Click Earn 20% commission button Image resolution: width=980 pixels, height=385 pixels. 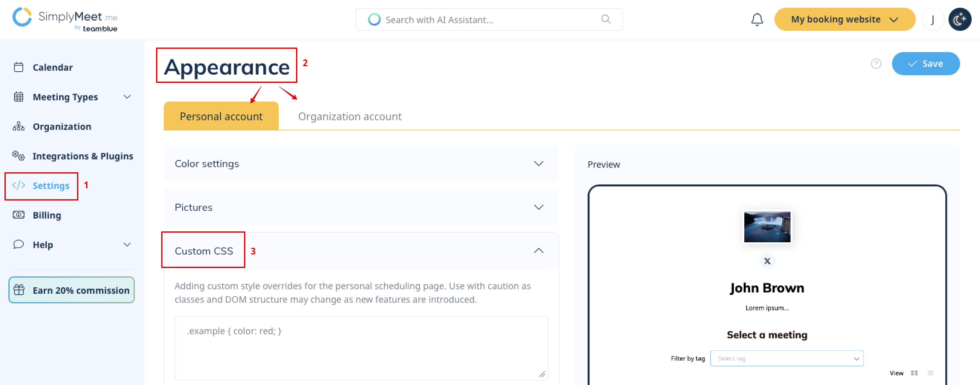[72, 290]
